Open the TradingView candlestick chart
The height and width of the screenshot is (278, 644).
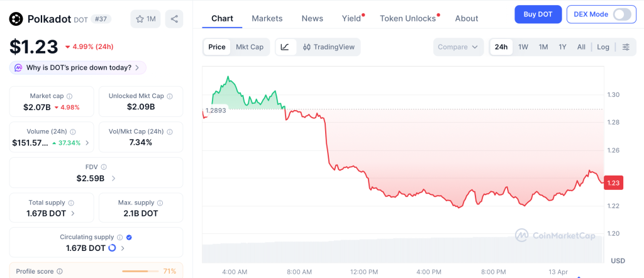[x=328, y=47]
